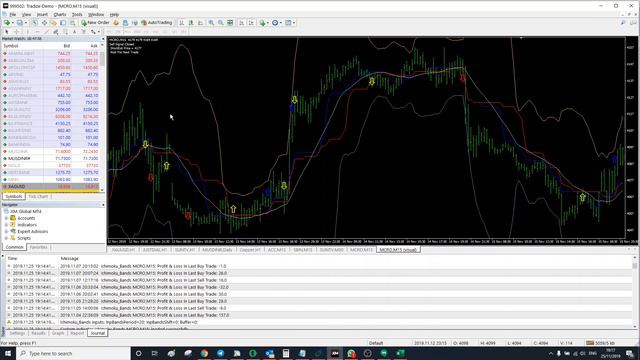Toggle the Data Window icon
This screenshot has width=640, height=360.
(x=44, y=23)
